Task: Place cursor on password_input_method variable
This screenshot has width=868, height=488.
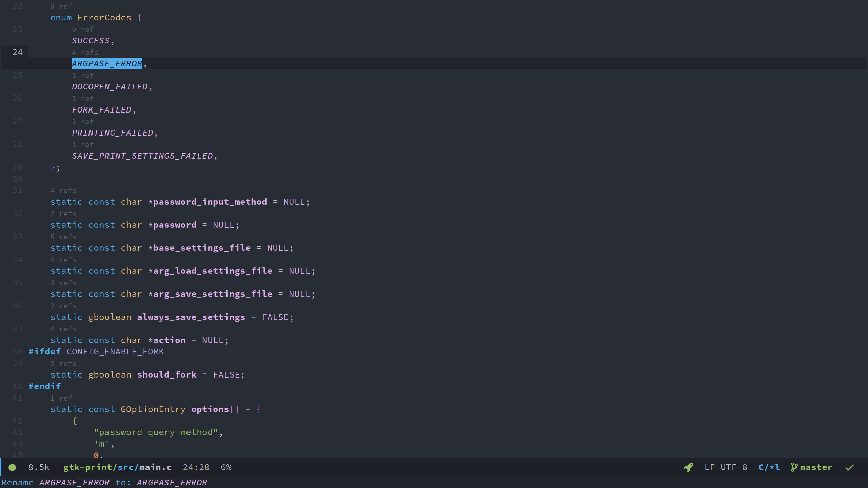Action: [210, 202]
